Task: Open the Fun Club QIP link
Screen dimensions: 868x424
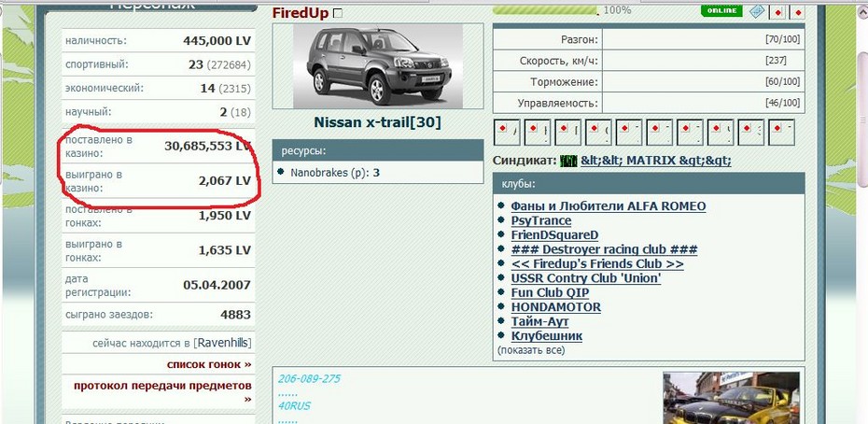Action: [550, 292]
